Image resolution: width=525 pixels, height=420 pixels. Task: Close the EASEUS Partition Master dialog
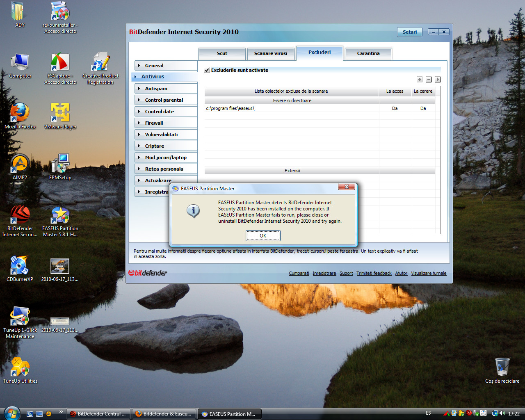(x=347, y=187)
